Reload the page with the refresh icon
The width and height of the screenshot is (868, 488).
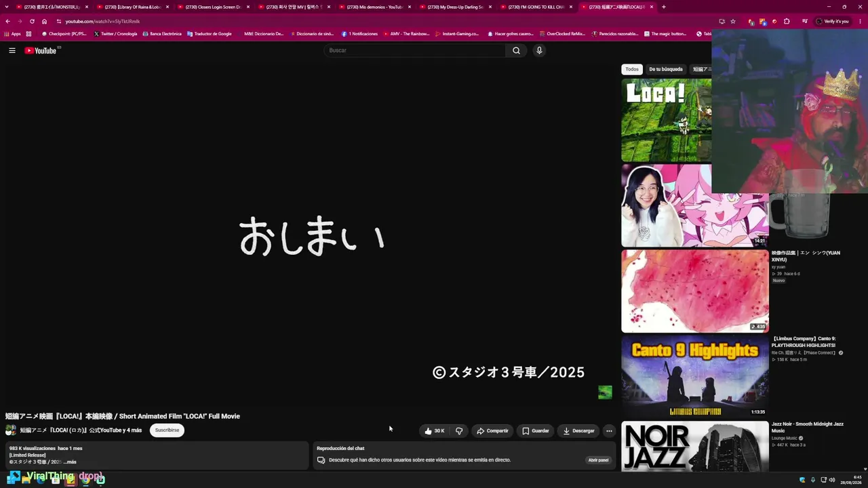click(x=32, y=21)
